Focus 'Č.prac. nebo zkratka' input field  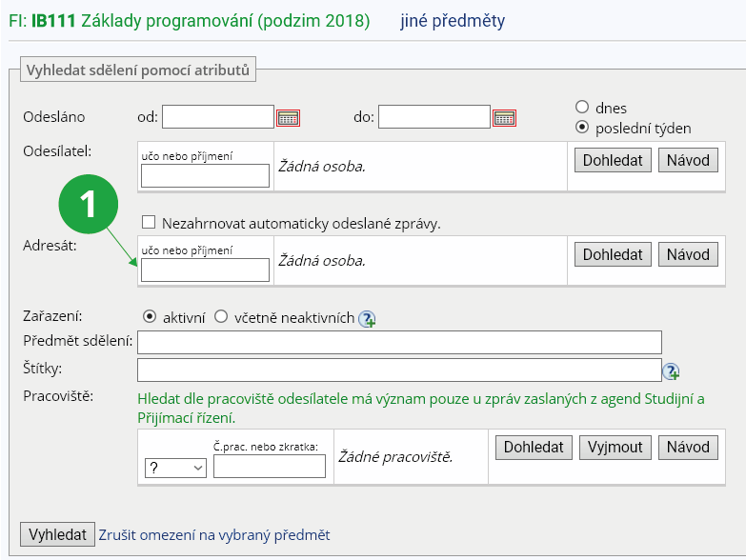pos(269,467)
